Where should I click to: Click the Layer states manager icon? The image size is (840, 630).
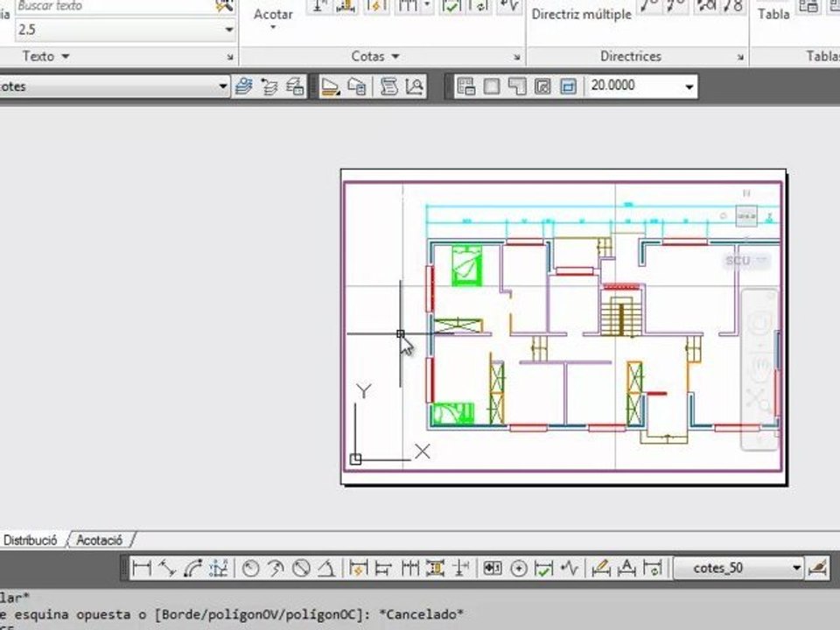pos(295,87)
